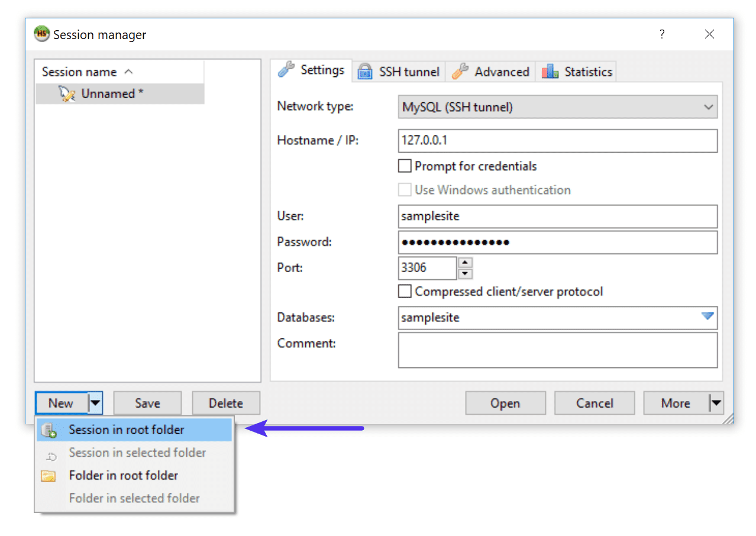This screenshot has height=536, width=756.
Task: Enable Prompt for credentials
Action: coord(405,166)
